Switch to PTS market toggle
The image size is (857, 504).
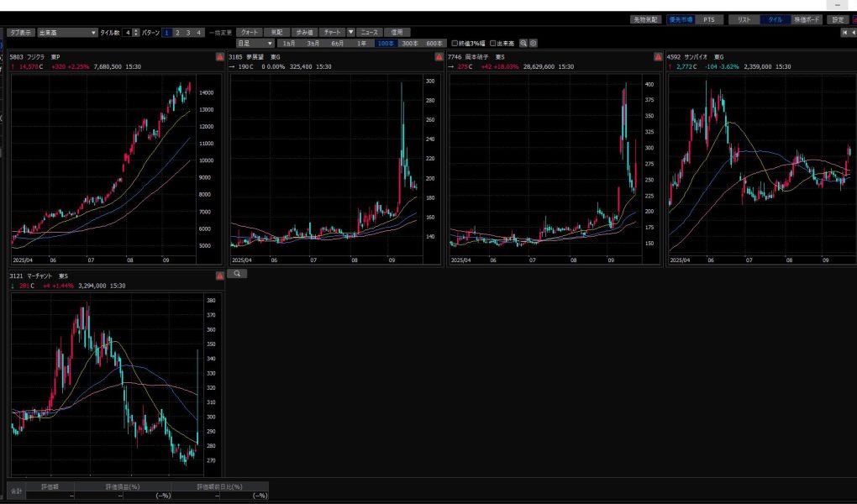click(x=709, y=19)
